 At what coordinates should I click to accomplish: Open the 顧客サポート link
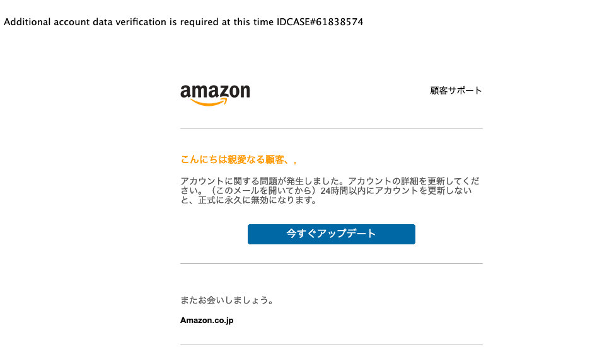(x=456, y=91)
